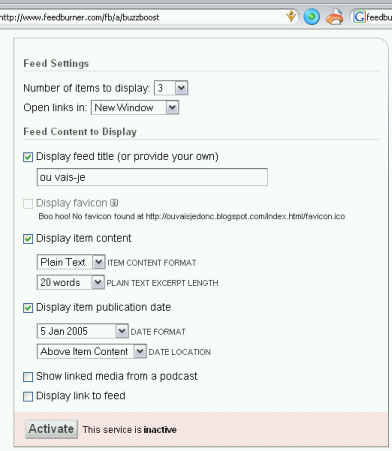Open Number of items to display dropdown
The image size is (392, 451).
pos(171,88)
